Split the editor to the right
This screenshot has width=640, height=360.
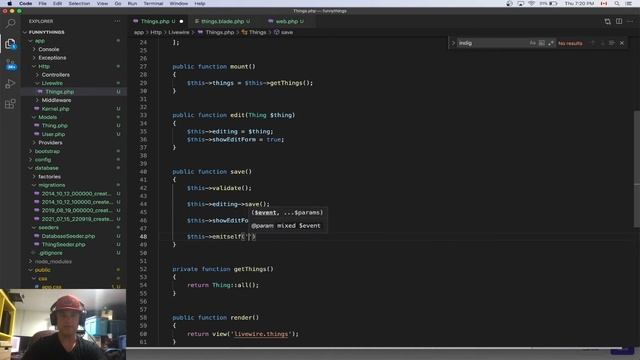click(x=619, y=21)
